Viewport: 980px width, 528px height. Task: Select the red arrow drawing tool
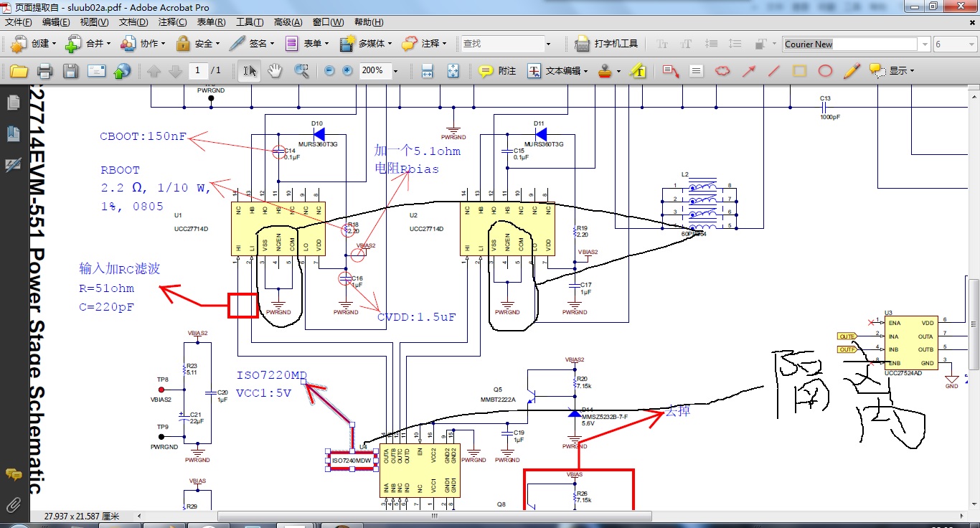coord(748,71)
